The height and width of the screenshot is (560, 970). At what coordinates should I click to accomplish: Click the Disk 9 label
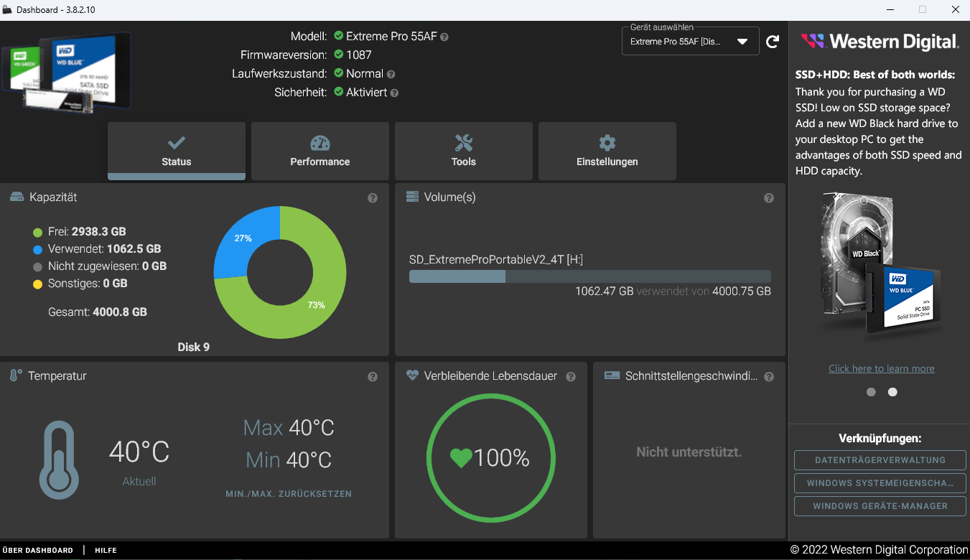[194, 347]
